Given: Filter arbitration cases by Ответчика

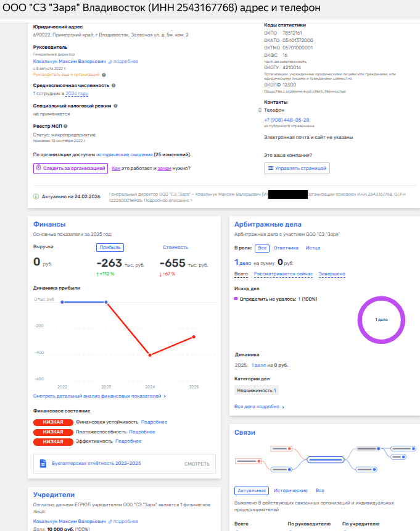Looking at the screenshot, I should tap(286, 248).
